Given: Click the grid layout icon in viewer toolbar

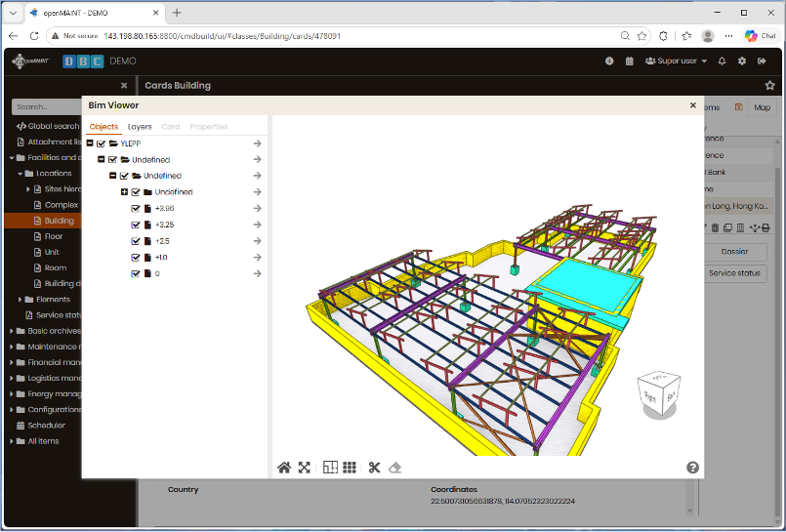Looking at the screenshot, I should pyautogui.click(x=350, y=468).
